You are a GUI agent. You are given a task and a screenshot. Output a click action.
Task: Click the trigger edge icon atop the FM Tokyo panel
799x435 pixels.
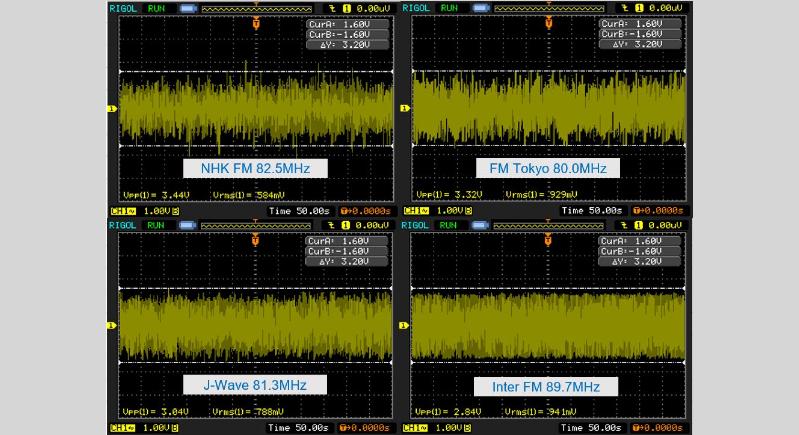[x=625, y=9]
